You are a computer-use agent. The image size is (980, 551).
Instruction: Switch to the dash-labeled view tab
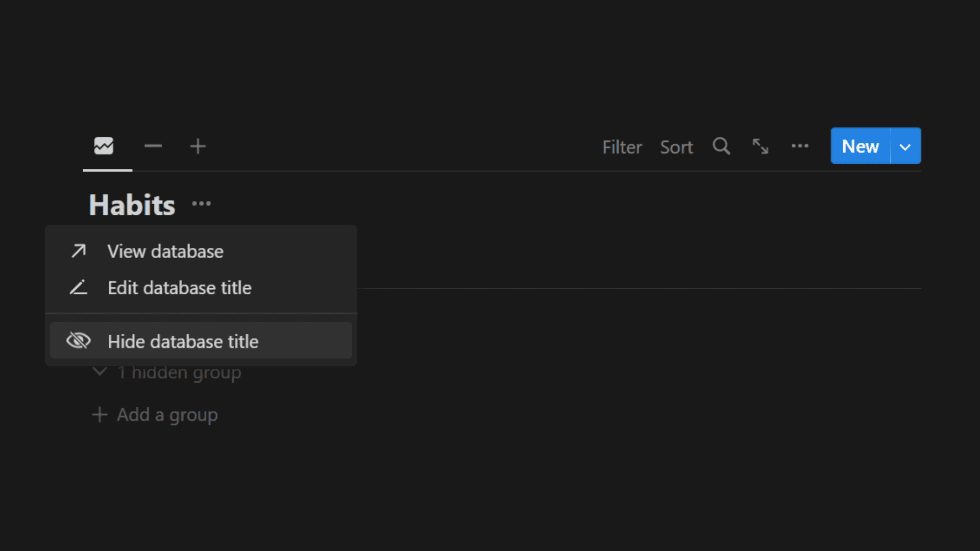coord(153,146)
